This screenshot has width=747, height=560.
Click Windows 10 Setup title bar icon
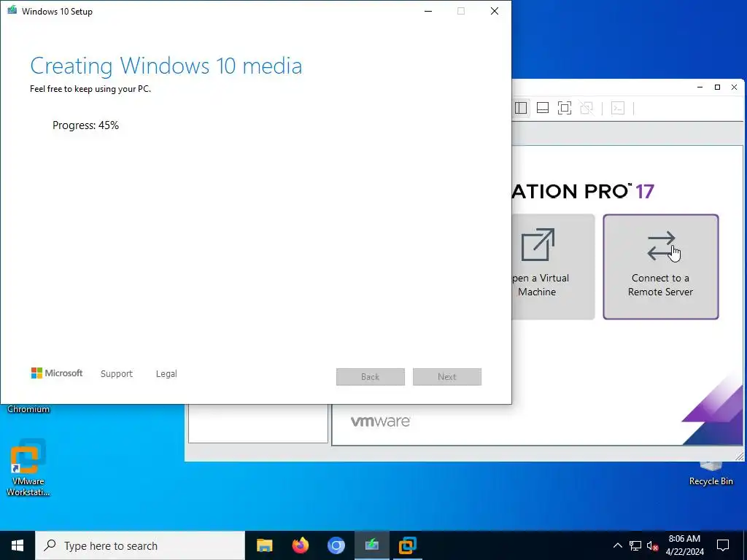pyautogui.click(x=12, y=10)
